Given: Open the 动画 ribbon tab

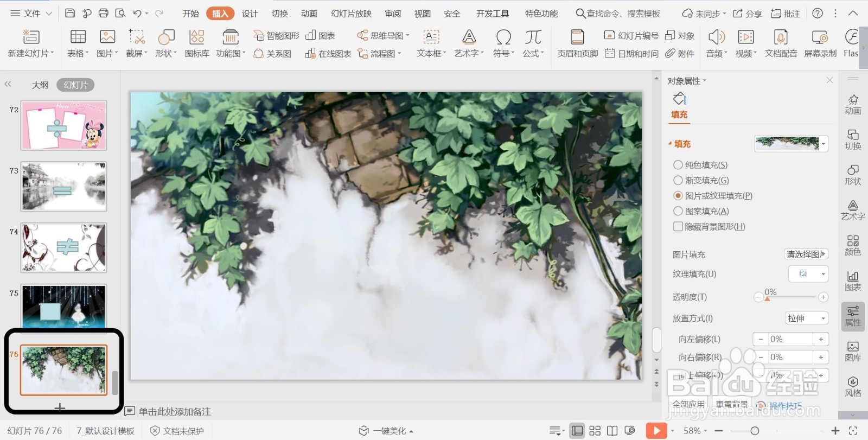Looking at the screenshot, I should pyautogui.click(x=309, y=14).
